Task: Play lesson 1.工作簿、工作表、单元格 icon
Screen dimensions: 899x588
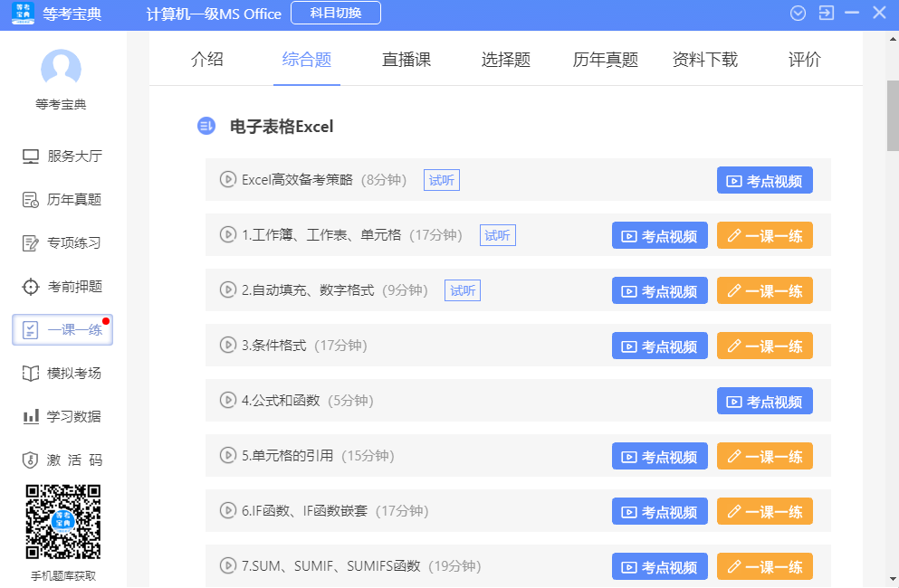Action: click(x=227, y=234)
